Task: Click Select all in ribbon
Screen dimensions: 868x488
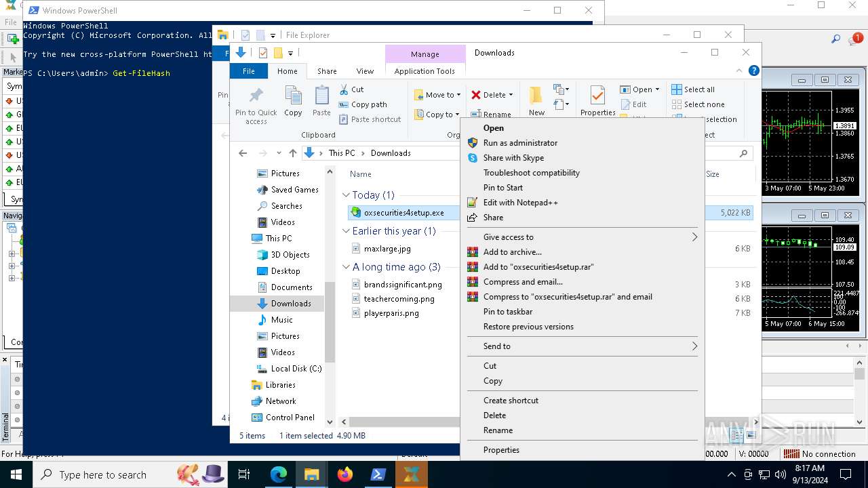Action: click(x=693, y=89)
